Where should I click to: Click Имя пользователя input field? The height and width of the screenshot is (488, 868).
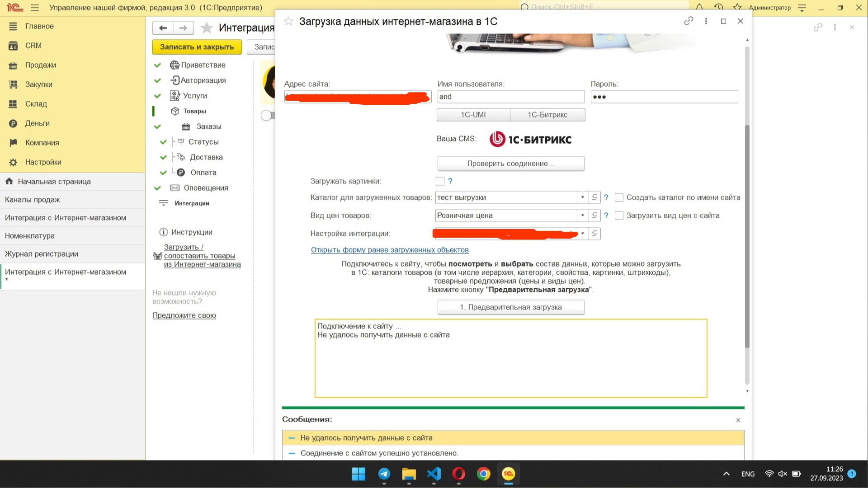tap(511, 97)
